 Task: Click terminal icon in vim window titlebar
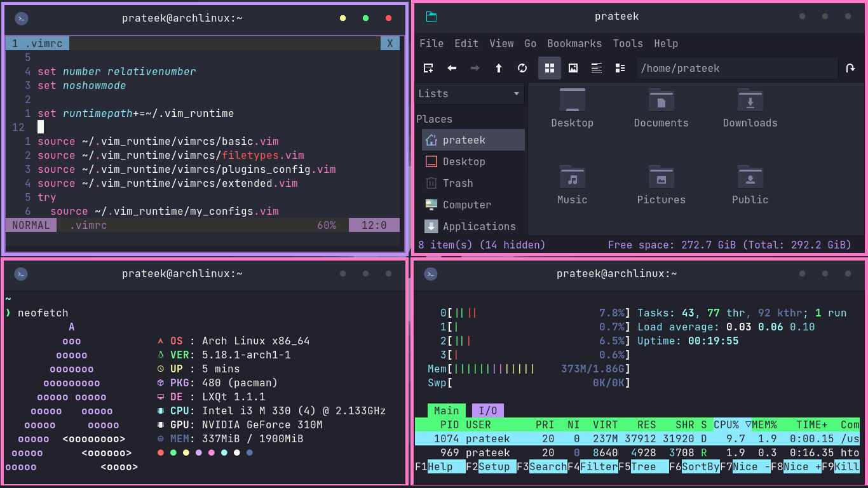point(22,18)
